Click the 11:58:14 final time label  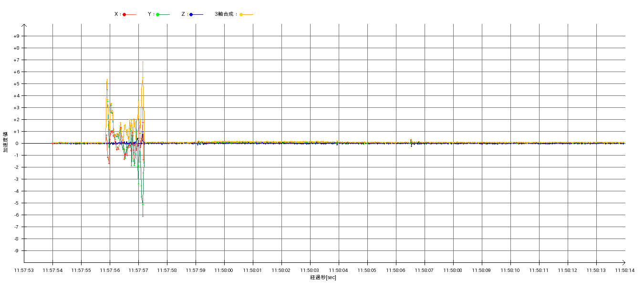(625, 270)
